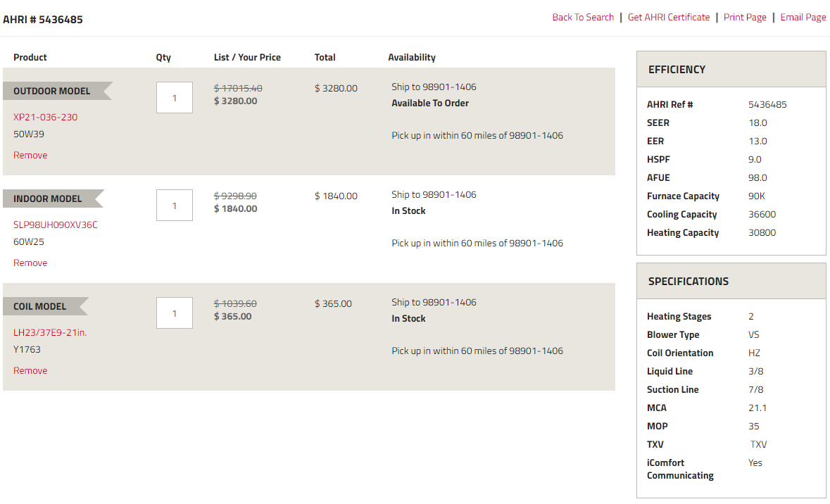Select the Availability column header
The image size is (830, 504).
point(412,57)
